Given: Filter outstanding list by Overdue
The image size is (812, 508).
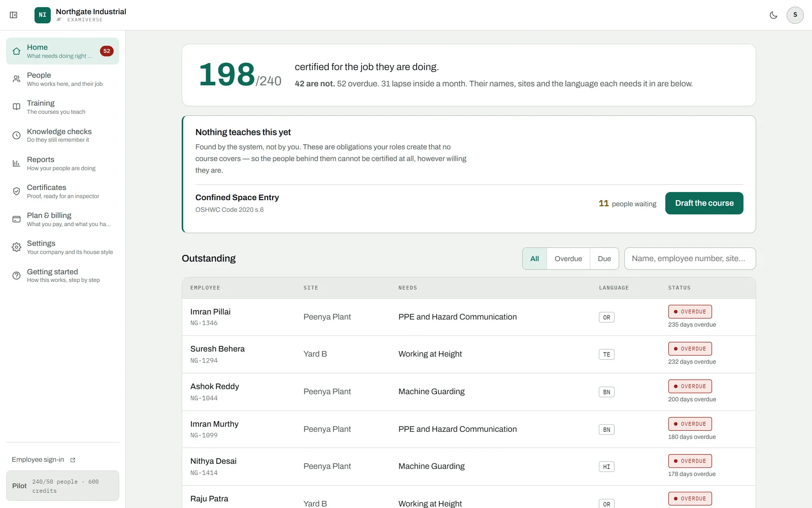Looking at the screenshot, I should click(568, 259).
